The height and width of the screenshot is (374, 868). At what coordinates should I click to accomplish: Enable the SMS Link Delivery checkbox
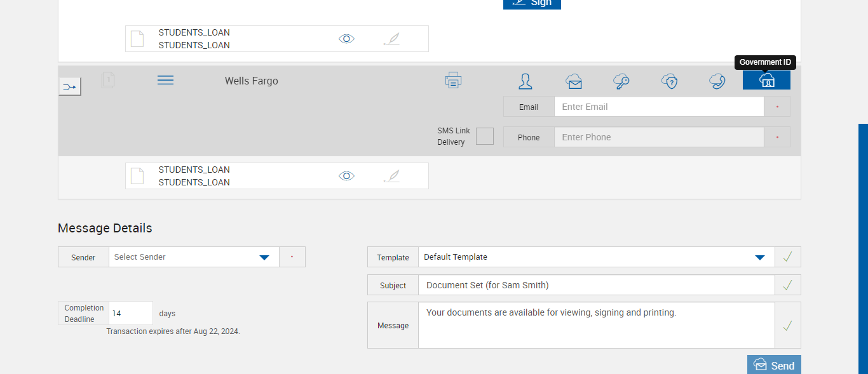[x=485, y=136]
